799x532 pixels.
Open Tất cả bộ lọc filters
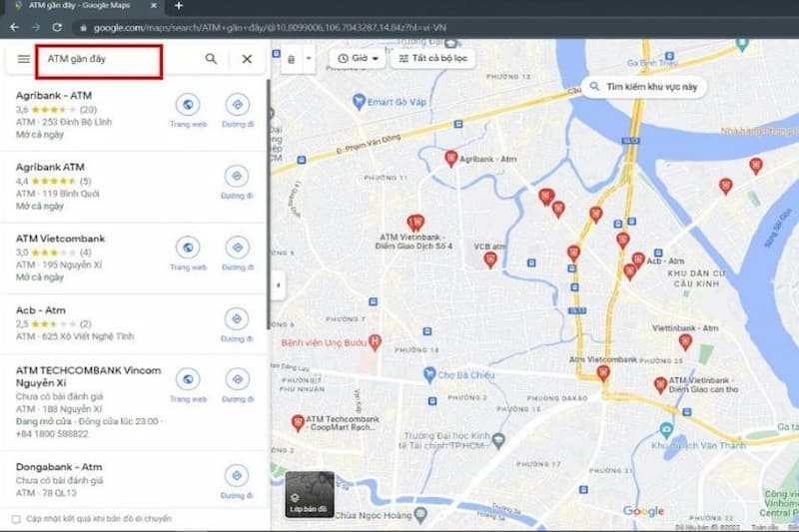pos(431,59)
